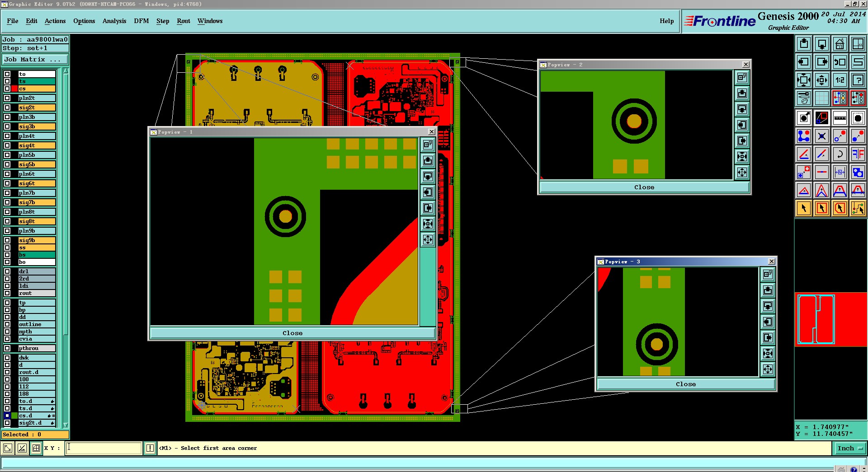Open the Actions menu

(55, 21)
